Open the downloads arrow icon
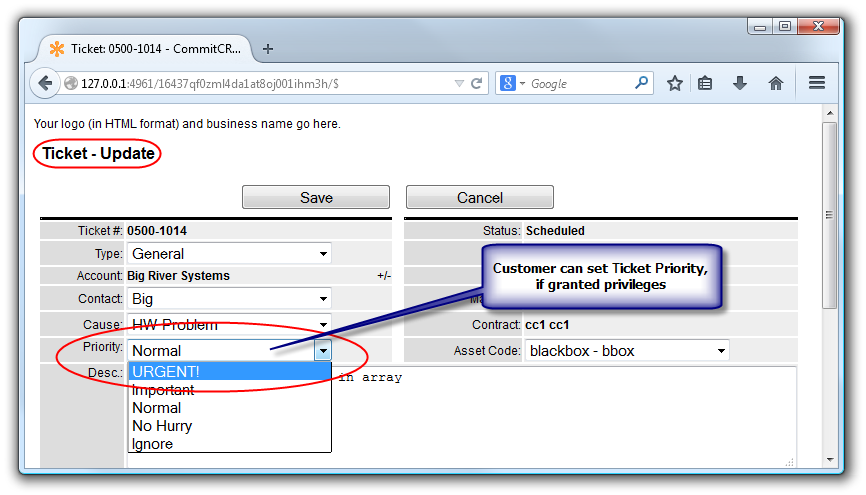This screenshot has width=866, height=495. 740,84
